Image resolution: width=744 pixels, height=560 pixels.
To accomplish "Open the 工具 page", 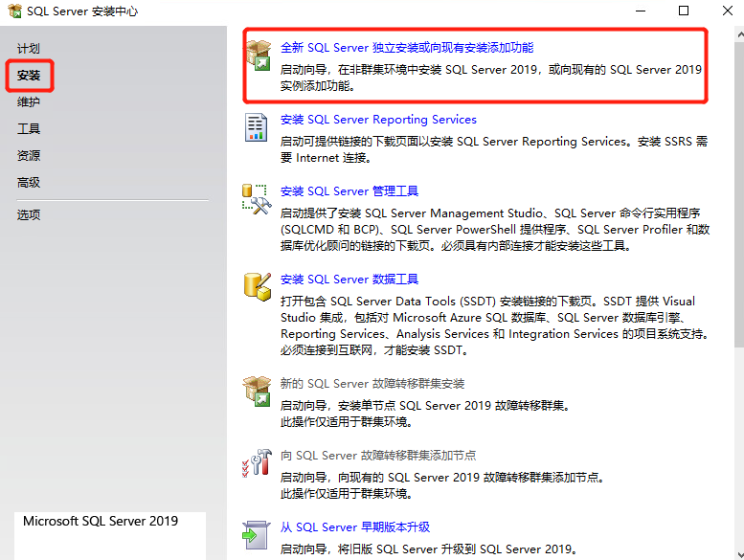I will (x=29, y=128).
